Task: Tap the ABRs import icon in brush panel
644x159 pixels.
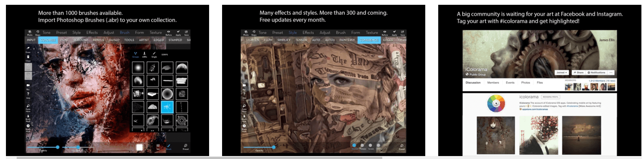Action: coord(145,54)
